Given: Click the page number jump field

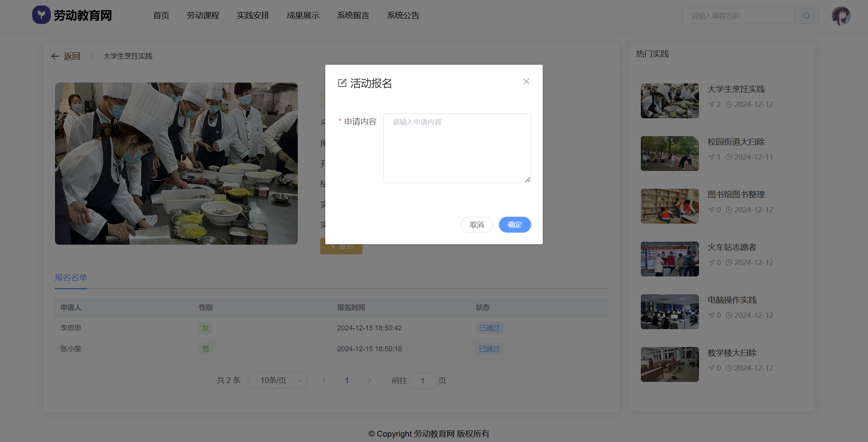Looking at the screenshot, I should (422, 381).
